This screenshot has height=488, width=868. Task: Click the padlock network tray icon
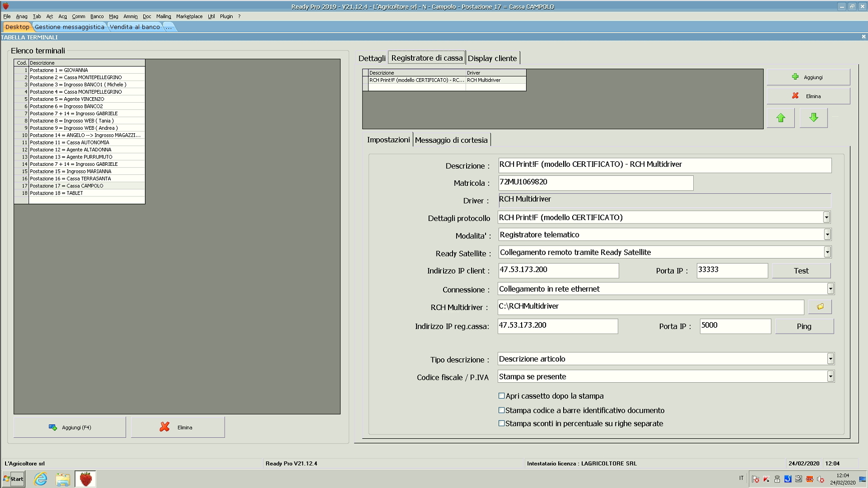(x=777, y=479)
